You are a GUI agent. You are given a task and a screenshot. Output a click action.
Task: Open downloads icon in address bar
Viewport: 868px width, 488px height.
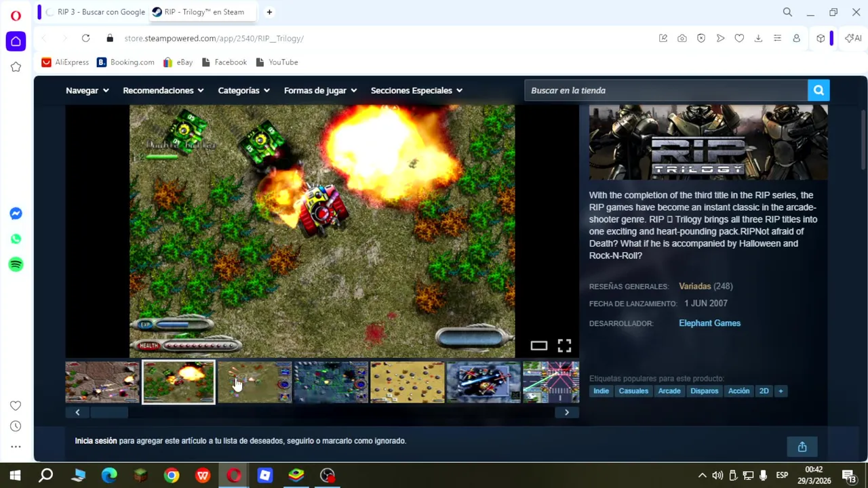click(x=758, y=38)
